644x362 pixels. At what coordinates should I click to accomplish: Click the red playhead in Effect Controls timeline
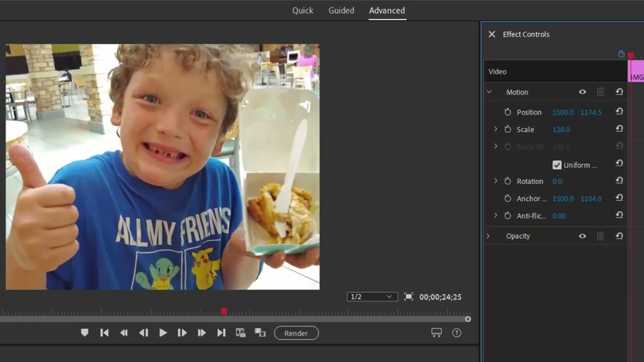[631, 55]
